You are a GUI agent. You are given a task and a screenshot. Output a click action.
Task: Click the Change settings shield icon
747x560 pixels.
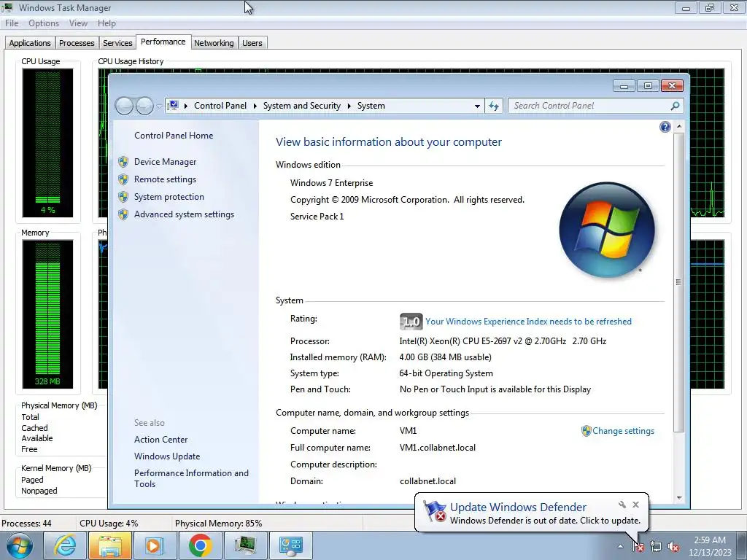click(586, 431)
